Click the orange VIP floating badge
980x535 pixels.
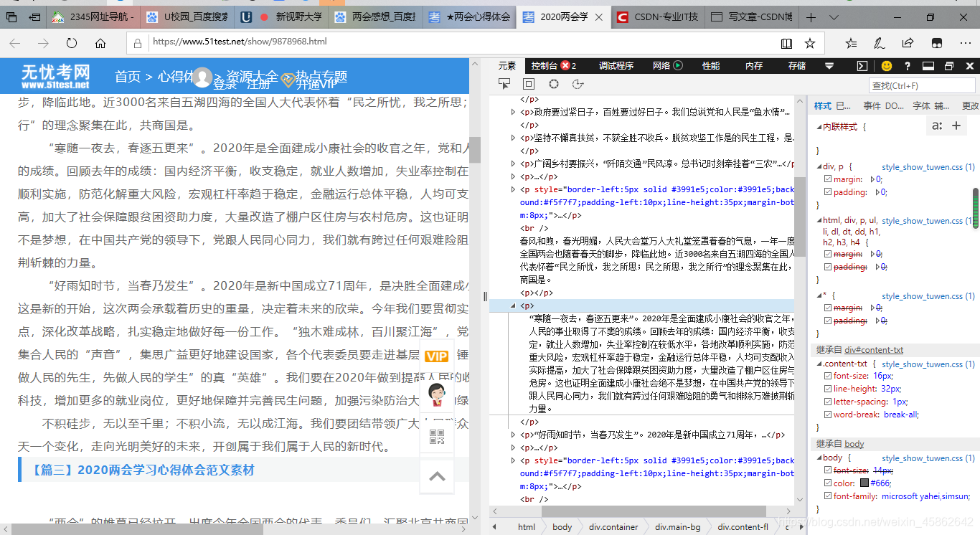[436, 356]
